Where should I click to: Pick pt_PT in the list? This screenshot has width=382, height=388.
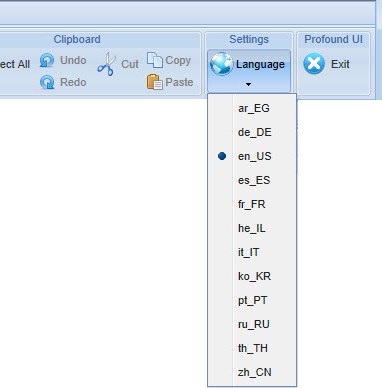point(252,300)
